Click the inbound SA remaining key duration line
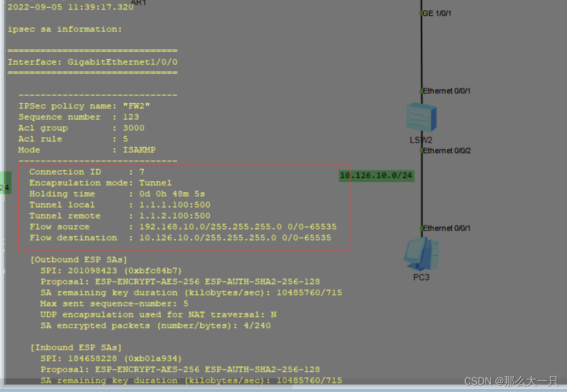Image resolution: width=567 pixels, height=392 pixels. 192,380
